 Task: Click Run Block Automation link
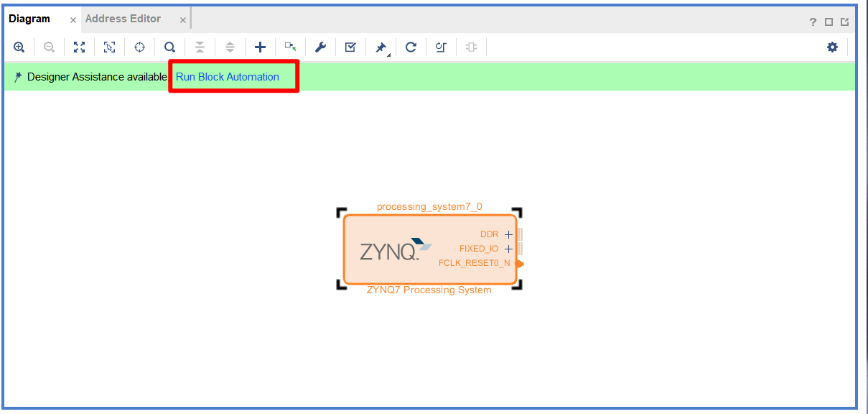point(228,77)
